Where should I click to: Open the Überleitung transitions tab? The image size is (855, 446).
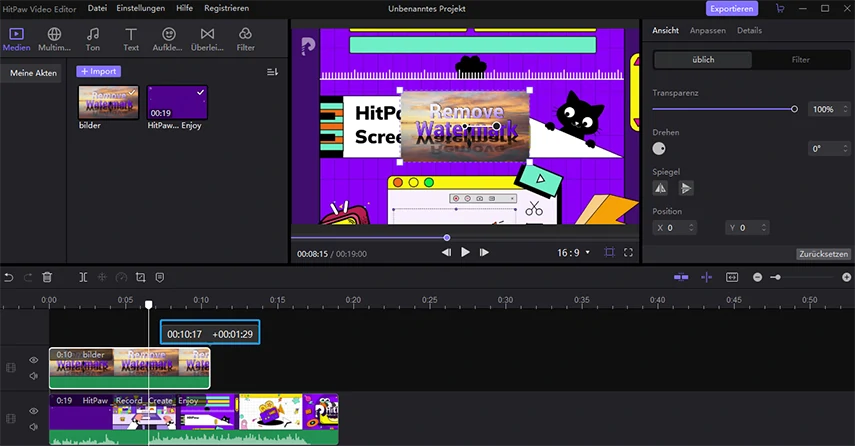point(207,40)
